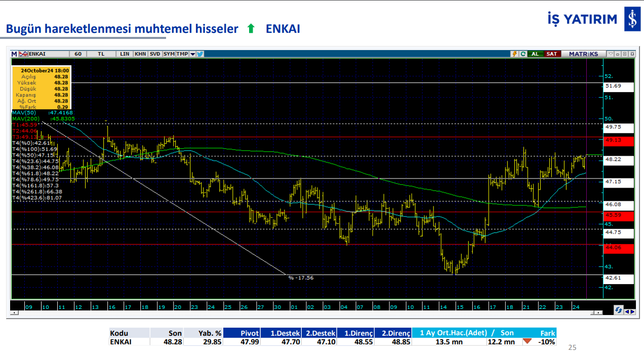The width and height of the screenshot is (644, 358).
Task: Open the triangle dropdown beside MATRIKS logo
Action: tap(611, 54)
